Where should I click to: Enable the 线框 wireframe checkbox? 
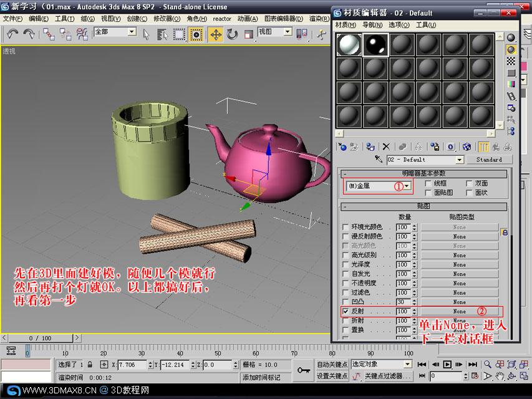coord(428,183)
